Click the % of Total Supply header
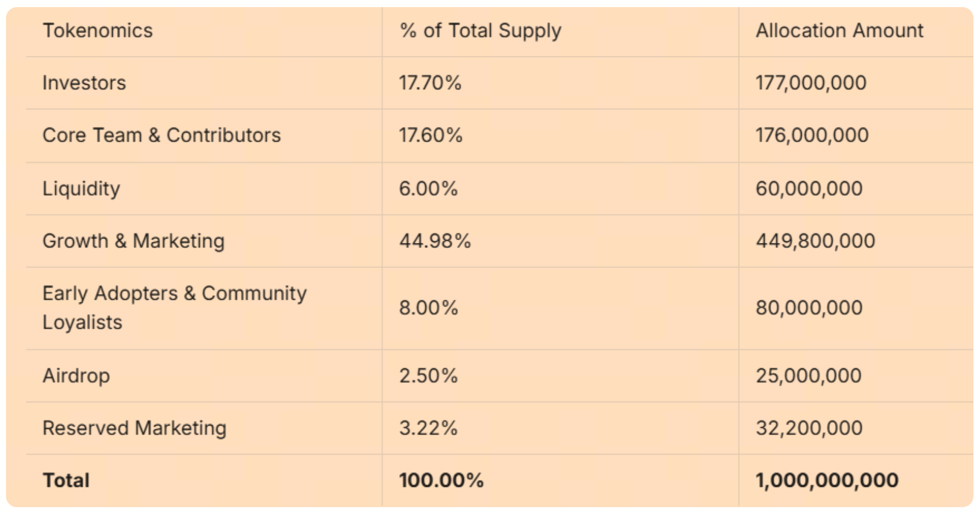The width and height of the screenshot is (980, 511). click(480, 31)
